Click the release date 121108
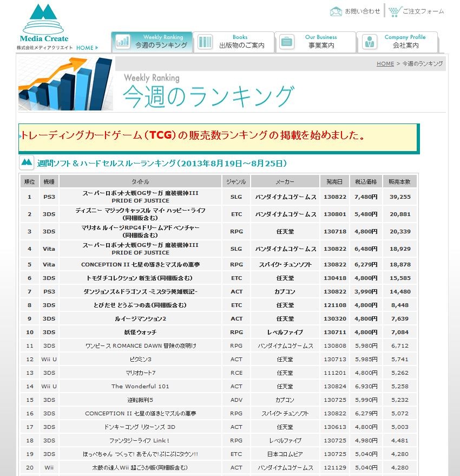This screenshot has height=476, width=460. [334, 305]
